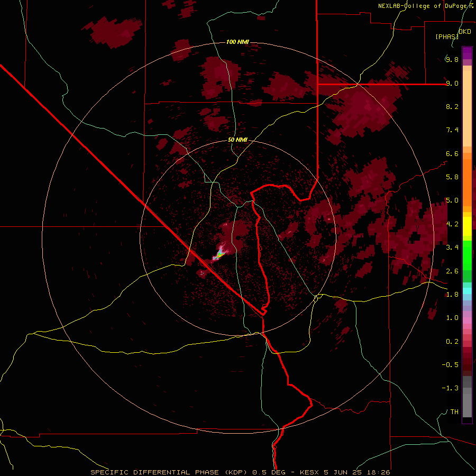Click the KESX station identifier in the caption
Screen dimensions: 476x476
pos(308,472)
